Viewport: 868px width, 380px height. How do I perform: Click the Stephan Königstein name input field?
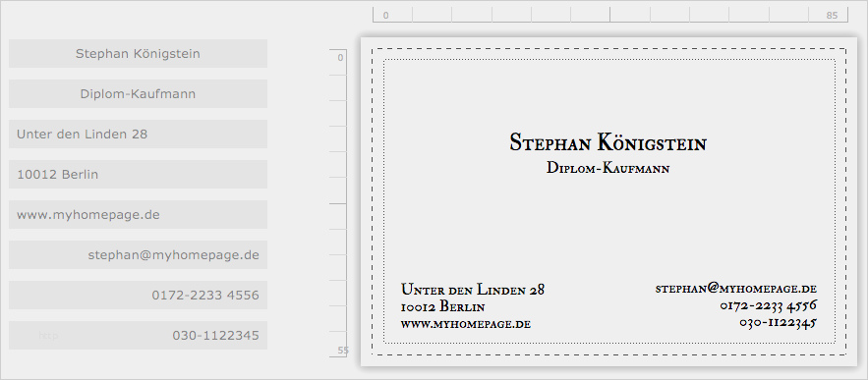[x=138, y=54]
